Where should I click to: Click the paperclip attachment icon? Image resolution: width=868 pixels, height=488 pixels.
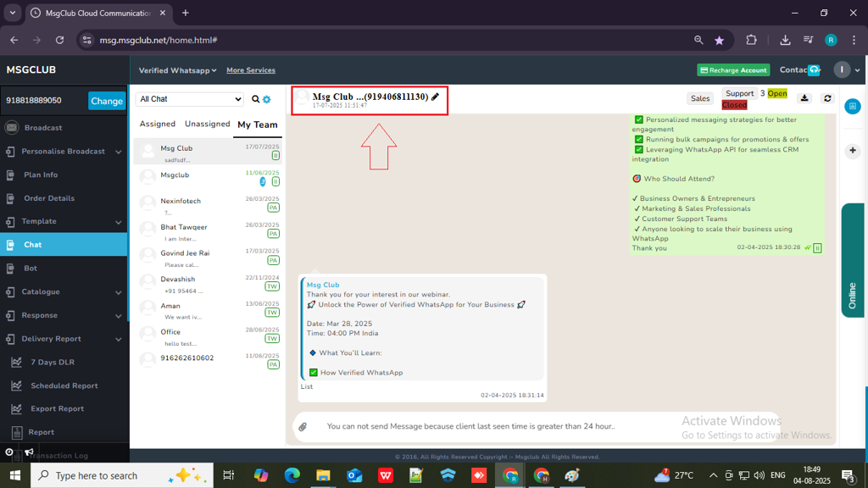pos(303,427)
